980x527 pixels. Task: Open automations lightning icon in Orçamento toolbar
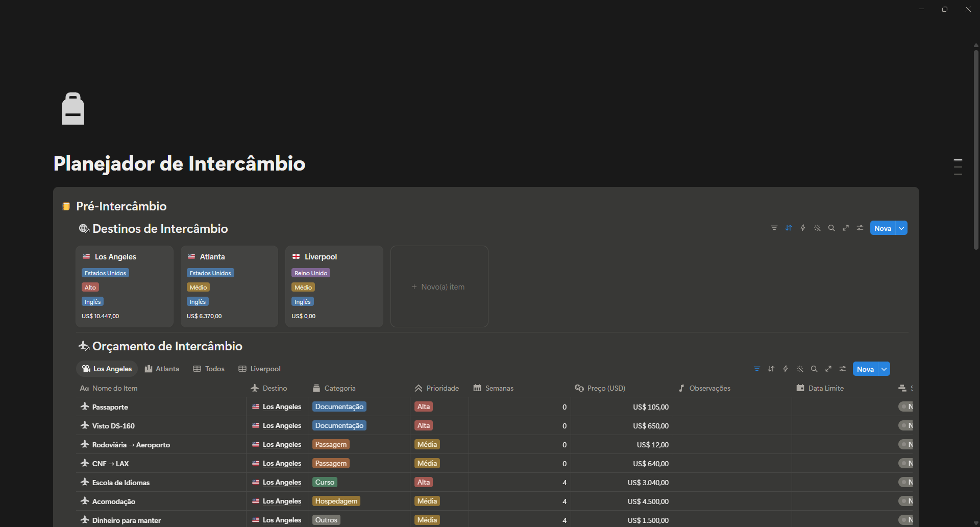tap(786, 369)
